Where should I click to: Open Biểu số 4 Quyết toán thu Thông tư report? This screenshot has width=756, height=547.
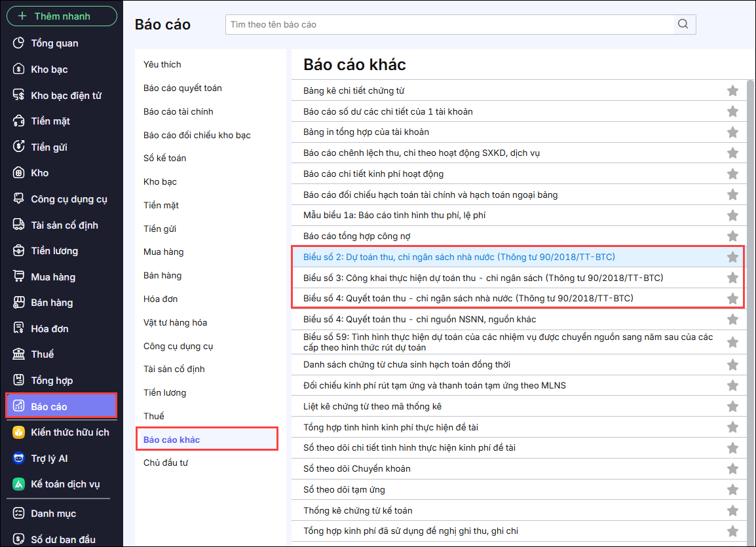click(x=468, y=299)
